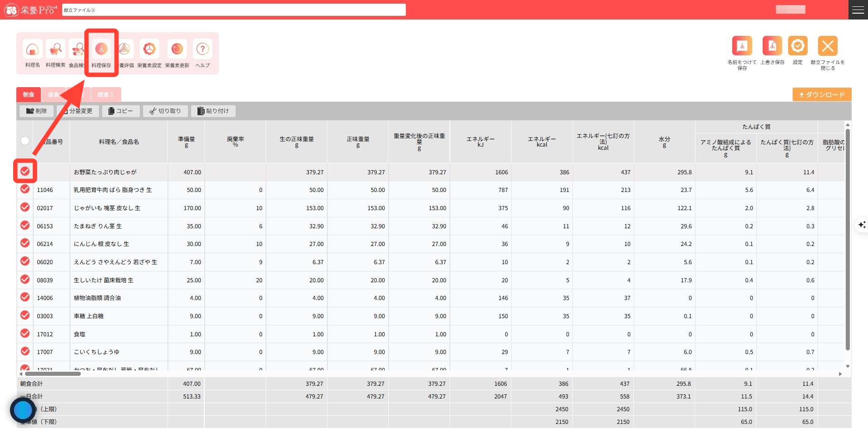Open 料理検索 dish search tool

point(55,49)
